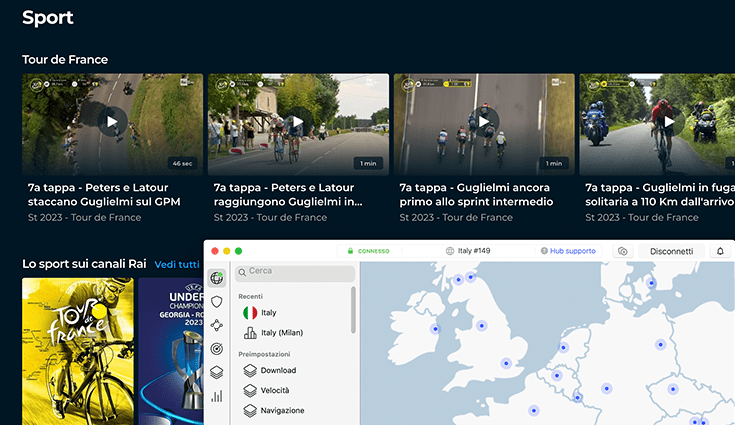Click the Sport page heading
This screenshot has height=425, width=735.
[x=48, y=18]
